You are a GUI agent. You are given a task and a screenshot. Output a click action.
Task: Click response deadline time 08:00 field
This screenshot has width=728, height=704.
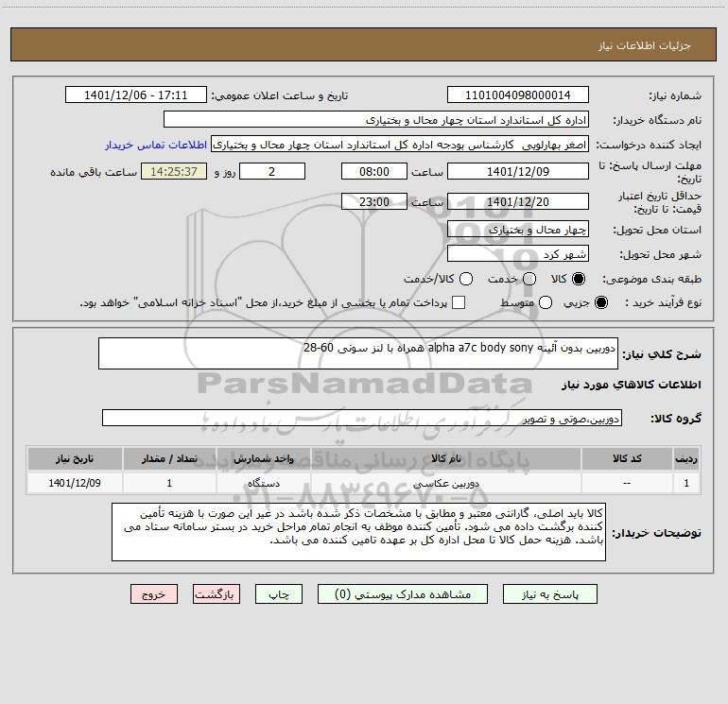tap(374, 171)
